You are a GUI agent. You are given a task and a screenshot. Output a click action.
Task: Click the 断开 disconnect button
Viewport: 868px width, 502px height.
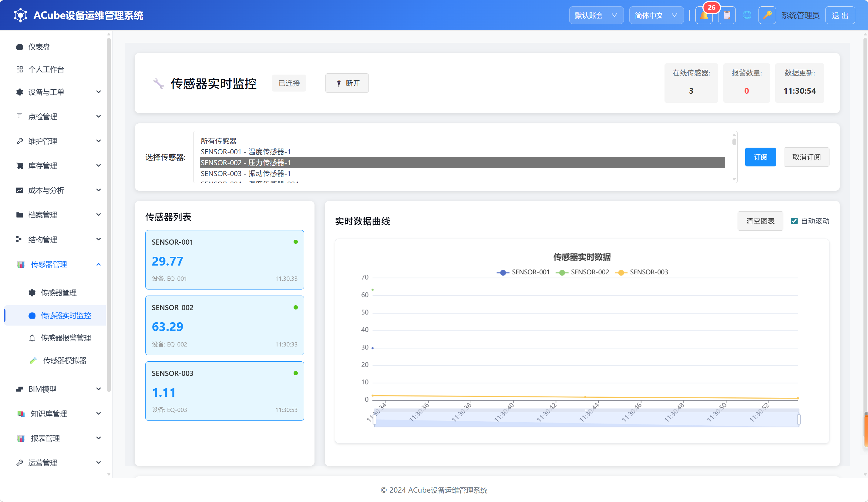[x=347, y=83]
